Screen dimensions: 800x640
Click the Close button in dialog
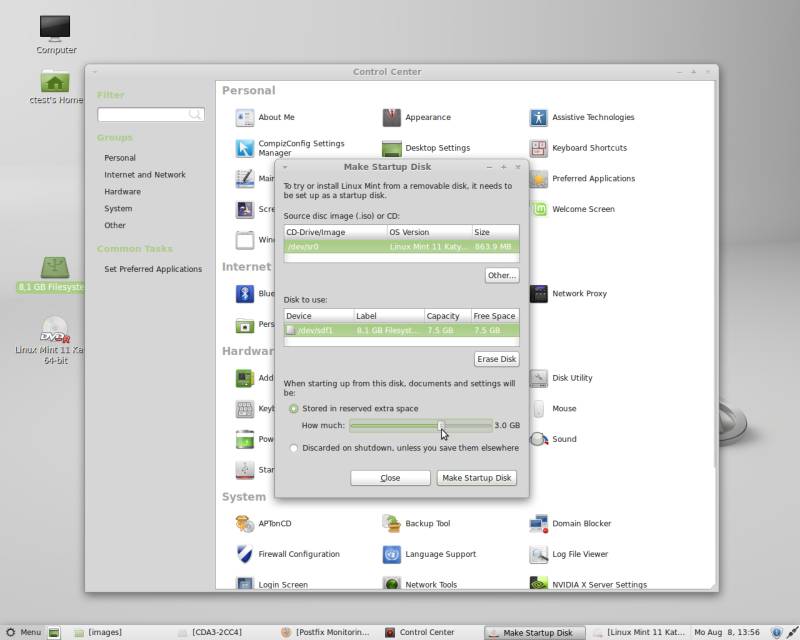[390, 478]
